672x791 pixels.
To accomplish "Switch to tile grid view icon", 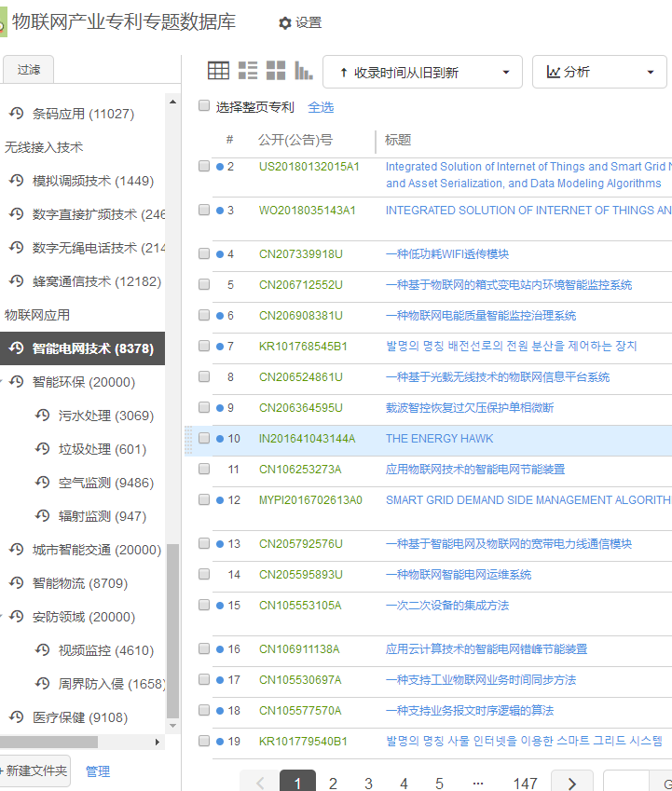I will (276, 71).
